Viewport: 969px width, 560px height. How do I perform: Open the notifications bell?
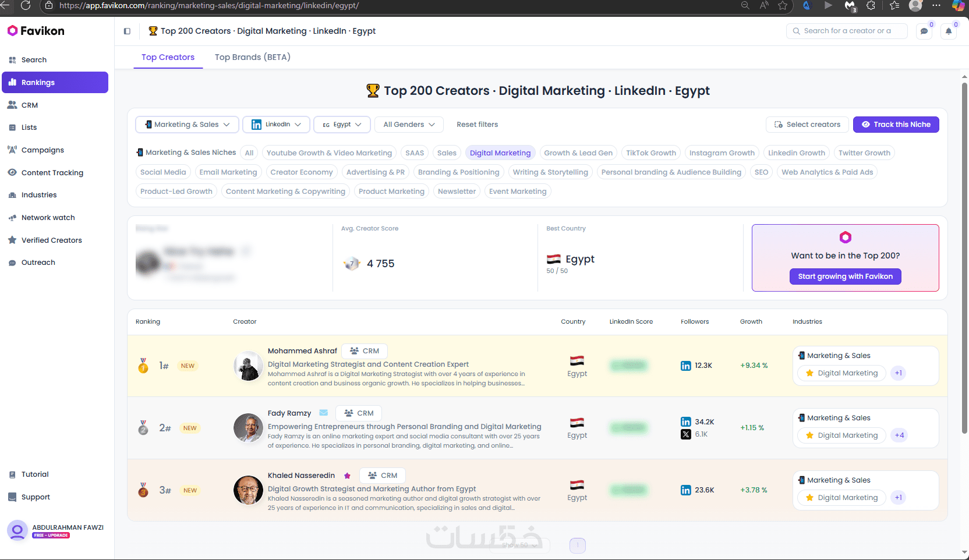point(949,31)
